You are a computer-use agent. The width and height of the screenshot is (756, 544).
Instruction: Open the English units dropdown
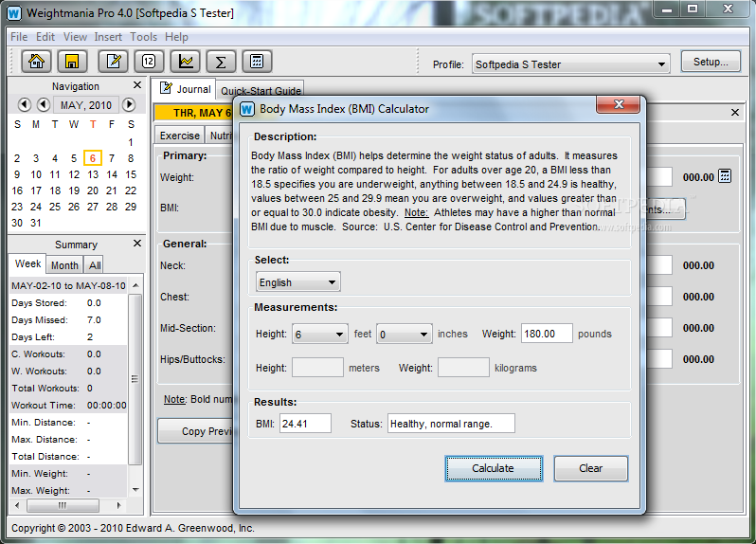point(298,282)
